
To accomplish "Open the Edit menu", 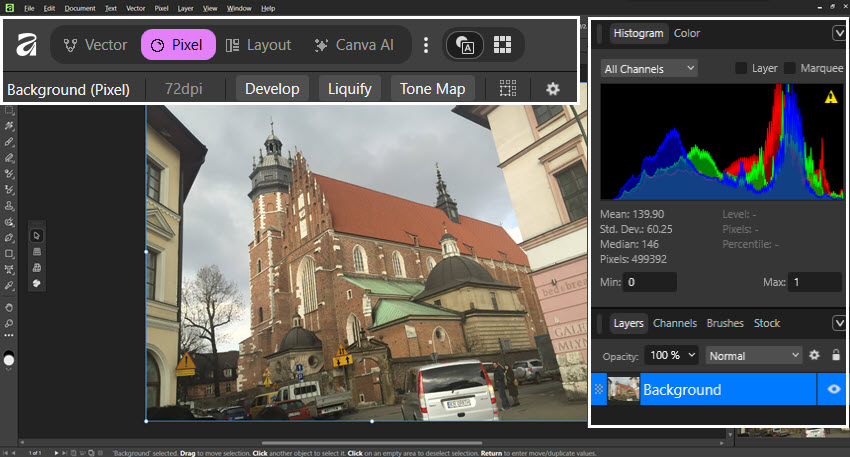I will (x=49, y=8).
